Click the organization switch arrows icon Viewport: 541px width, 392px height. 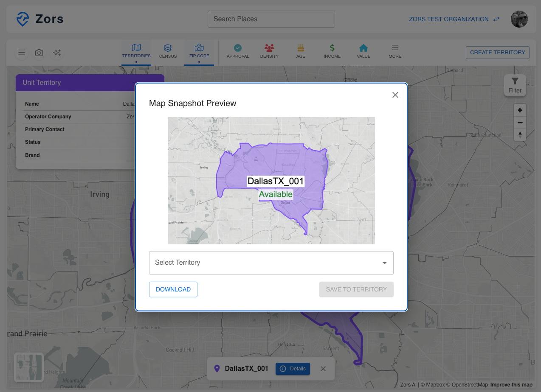[x=496, y=19]
